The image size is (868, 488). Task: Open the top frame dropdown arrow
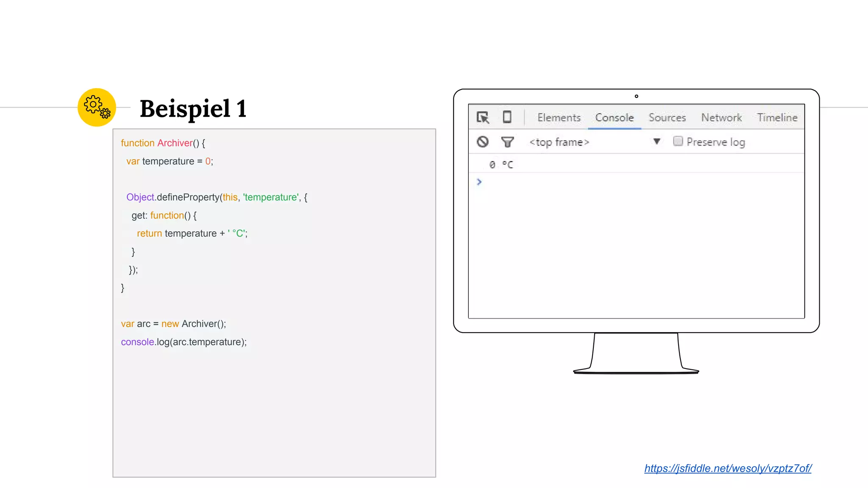(x=657, y=141)
